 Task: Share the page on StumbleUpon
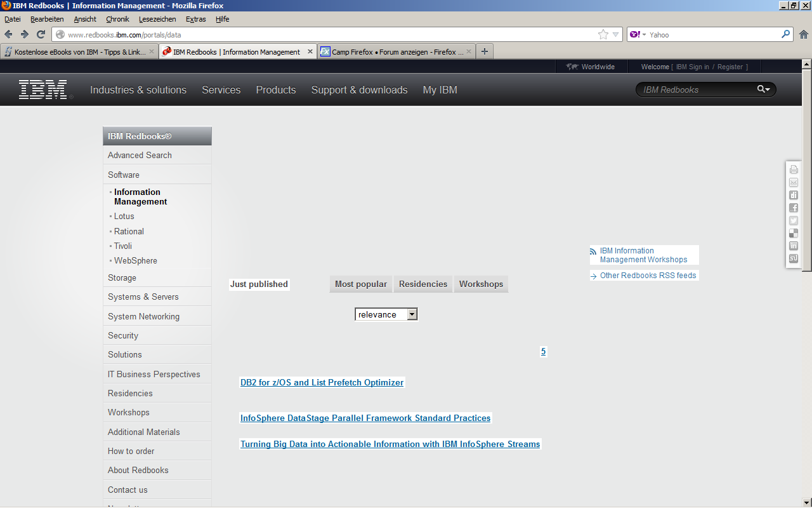pyautogui.click(x=794, y=258)
